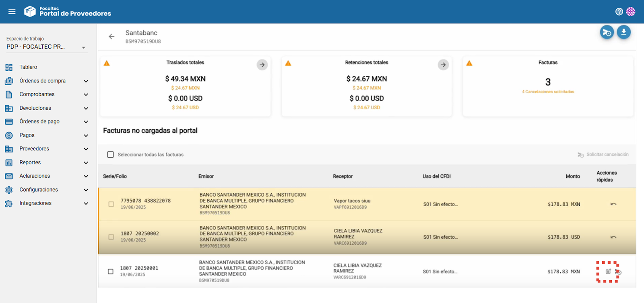Screen dimensions: 644x303
Task: Expand Configuraciones chevron
Action: click(86, 190)
